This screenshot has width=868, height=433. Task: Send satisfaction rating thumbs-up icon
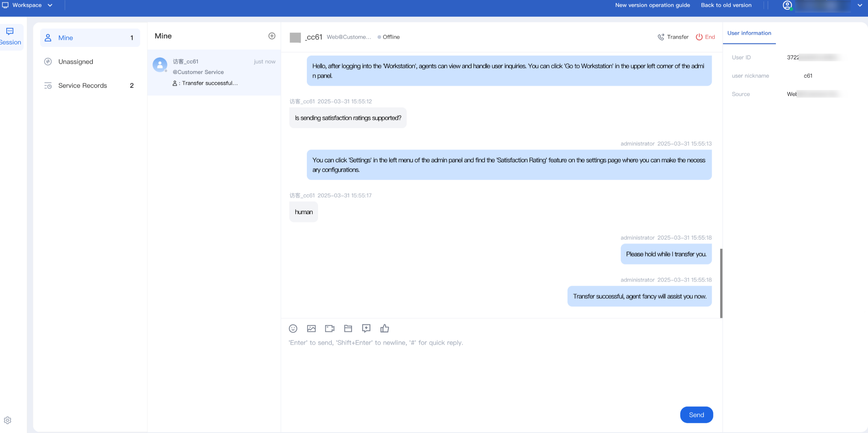pos(385,328)
